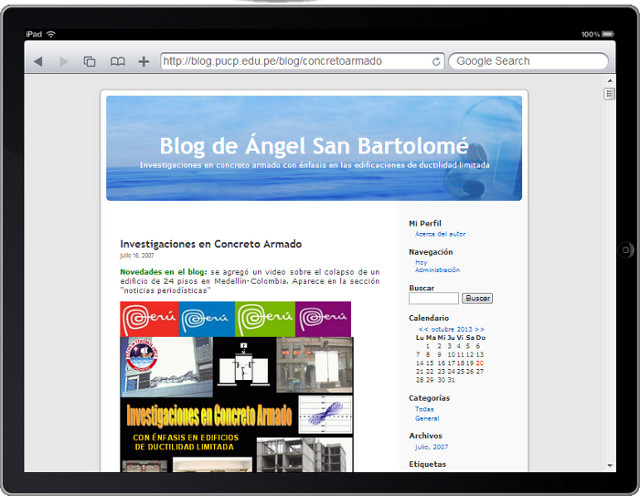Click the Investigaciones en Concreto Armado banner image
The width and height of the screenshot is (640, 496).
(236, 386)
